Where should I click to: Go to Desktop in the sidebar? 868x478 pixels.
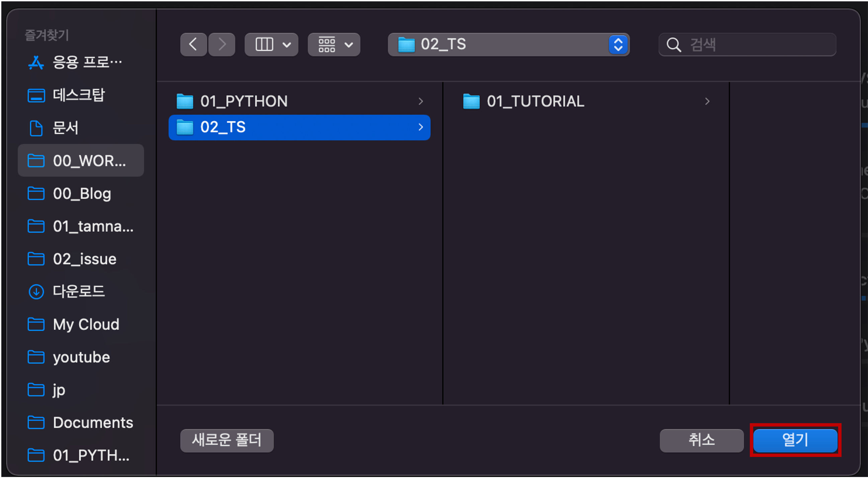click(x=79, y=95)
